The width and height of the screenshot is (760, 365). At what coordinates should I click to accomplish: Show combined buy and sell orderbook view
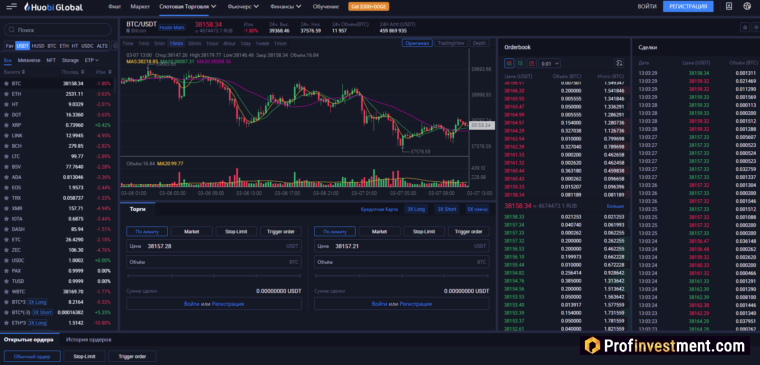(509, 63)
